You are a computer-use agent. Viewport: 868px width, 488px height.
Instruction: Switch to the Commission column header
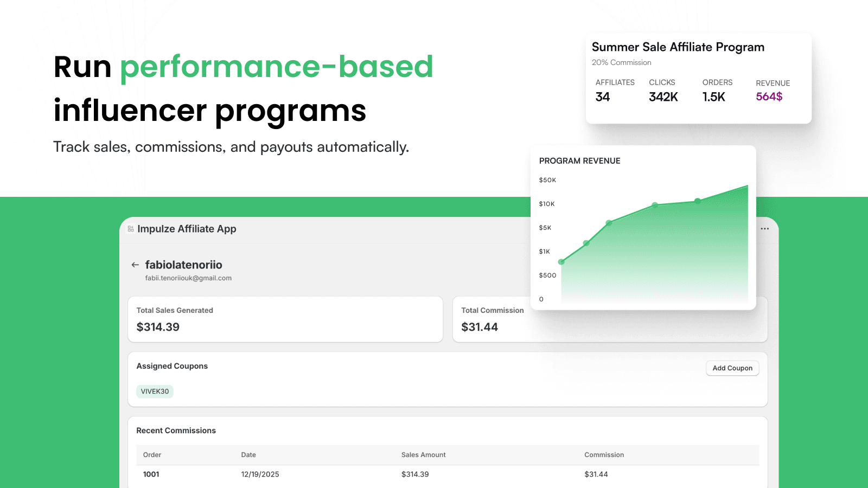604,455
